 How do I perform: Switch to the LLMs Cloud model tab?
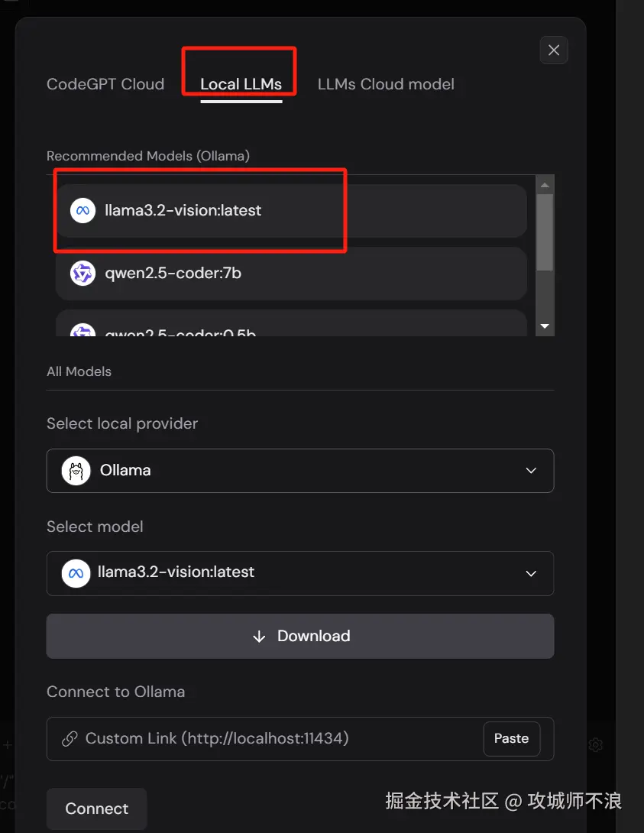386,84
